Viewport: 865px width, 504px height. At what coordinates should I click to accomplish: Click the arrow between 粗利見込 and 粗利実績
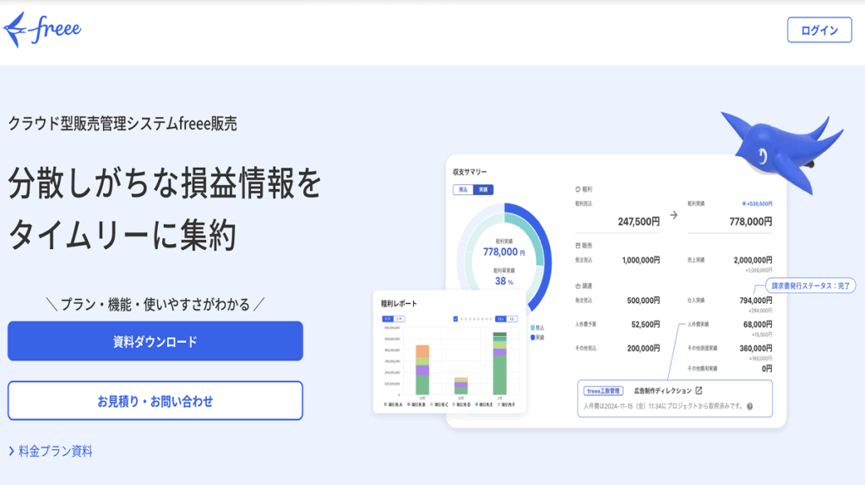pos(673,215)
